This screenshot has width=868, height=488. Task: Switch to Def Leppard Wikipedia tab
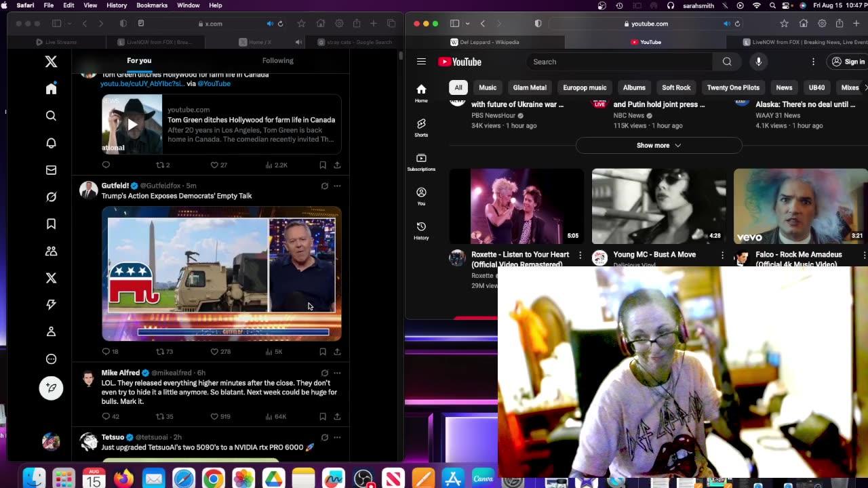tap(484, 42)
